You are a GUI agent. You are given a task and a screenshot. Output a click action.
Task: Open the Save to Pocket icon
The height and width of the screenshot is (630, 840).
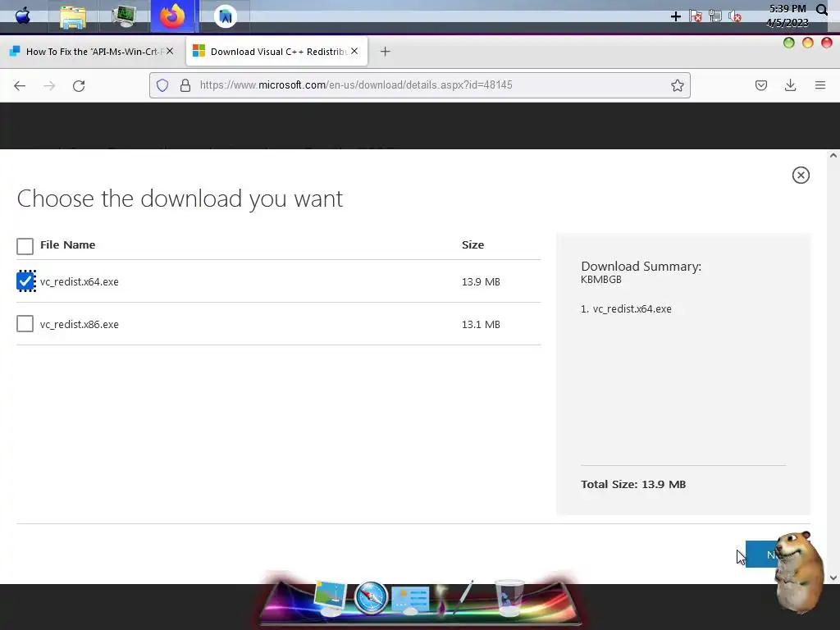coord(761,85)
